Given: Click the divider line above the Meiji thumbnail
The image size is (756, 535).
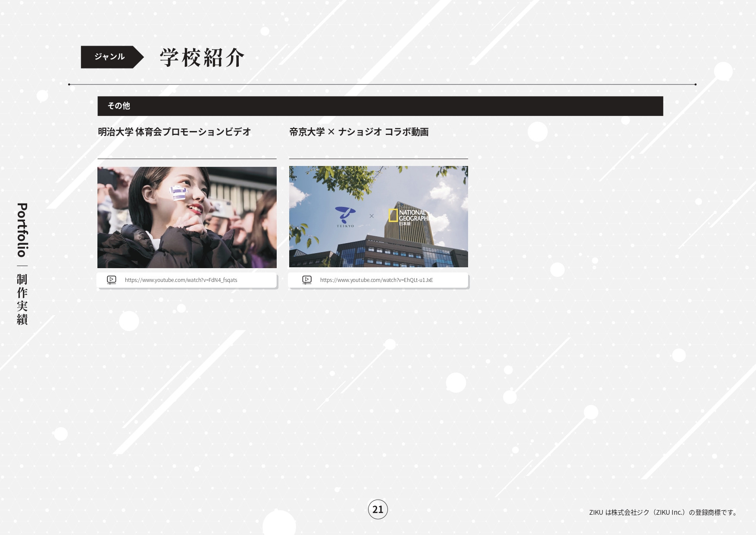Looking at the screenshot, I should (x=187, y=159).
